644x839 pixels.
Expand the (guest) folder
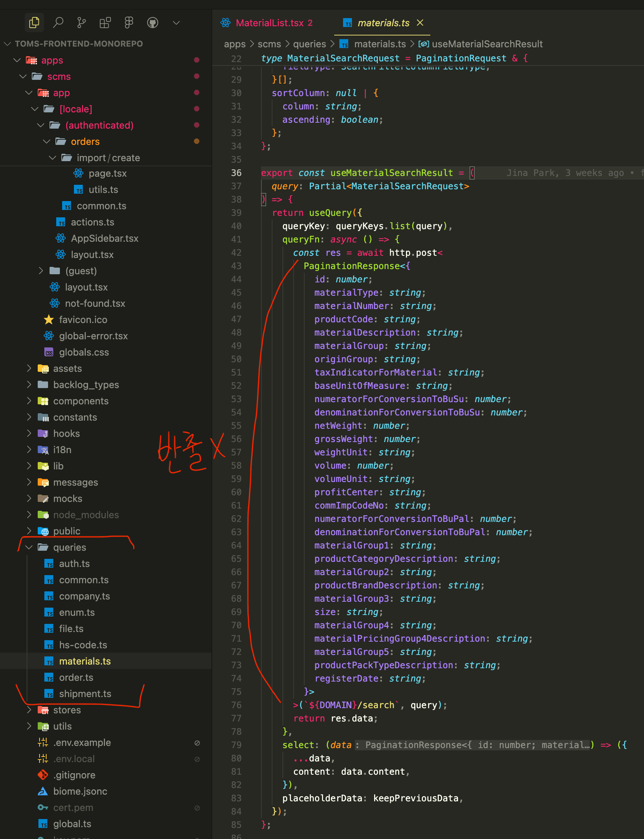(x=81, y=271)
